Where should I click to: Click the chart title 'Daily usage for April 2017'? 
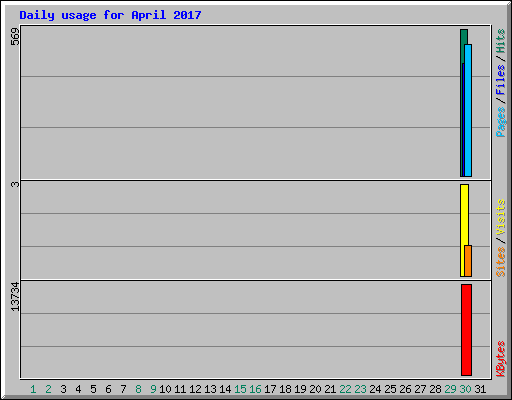click(x=110, y=15)
